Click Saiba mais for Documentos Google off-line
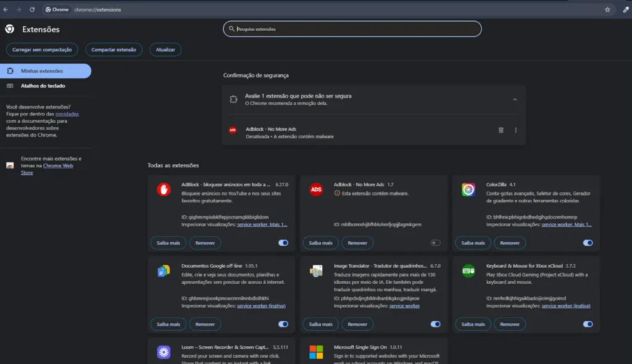The height and width of the screenshot is (364, 632). (x=168, y=325)
